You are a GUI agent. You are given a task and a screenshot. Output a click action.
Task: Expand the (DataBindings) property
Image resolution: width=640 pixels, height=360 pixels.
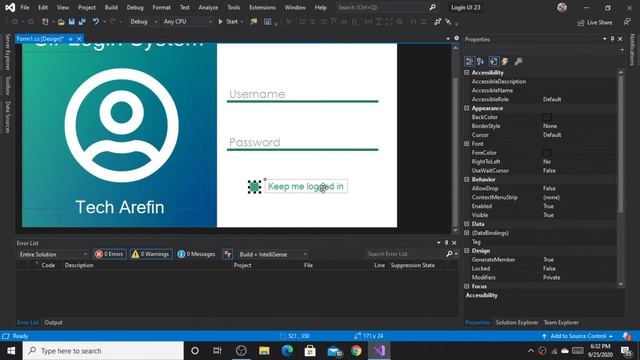point(467,233)
